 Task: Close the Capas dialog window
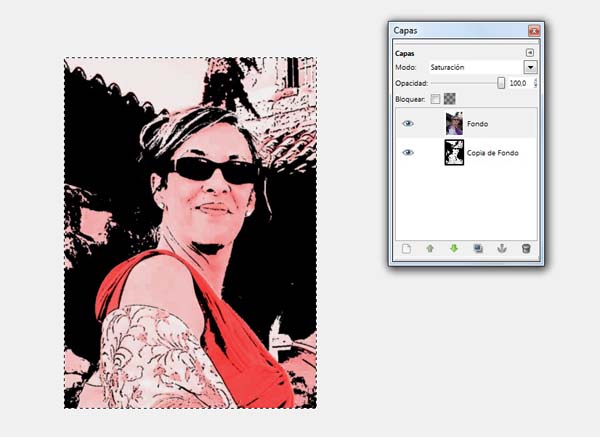click(534, 30)
